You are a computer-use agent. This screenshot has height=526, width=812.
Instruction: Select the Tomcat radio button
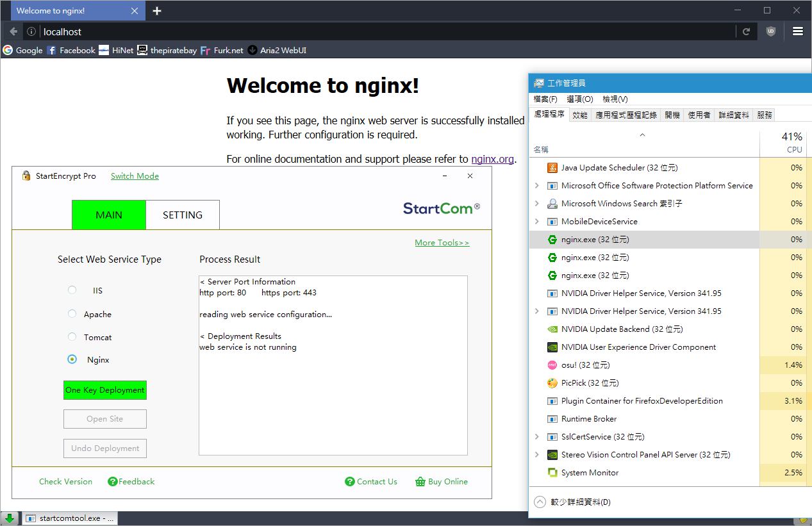point(72,337)
